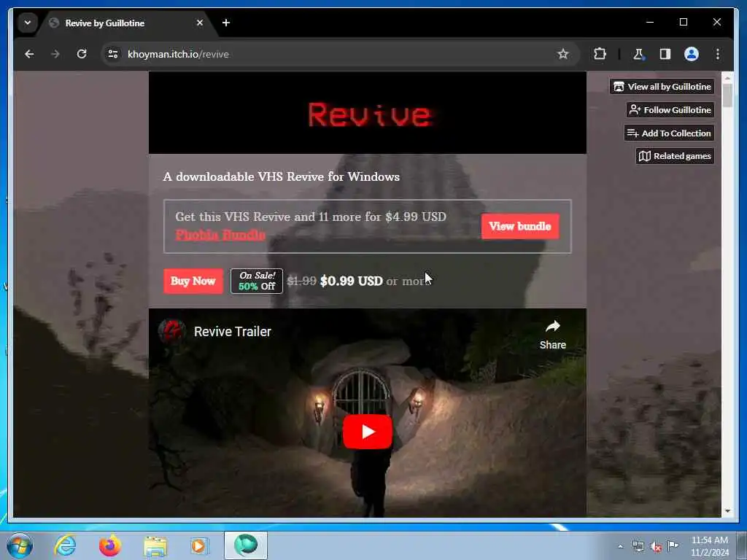Click the page scrollbar thumb
Image resolution: width=747 pixels, height=560 pixels.
727,96
